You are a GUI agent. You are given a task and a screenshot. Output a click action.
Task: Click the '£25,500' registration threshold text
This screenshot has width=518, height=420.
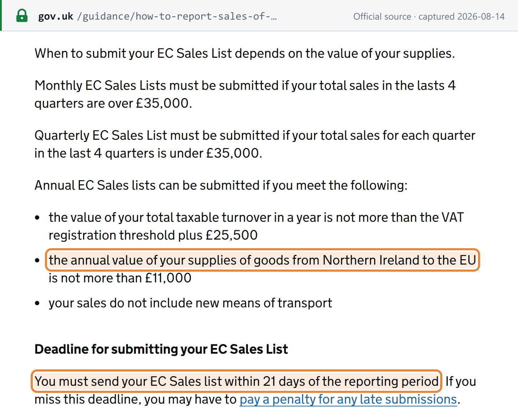[x=232, y=235]
